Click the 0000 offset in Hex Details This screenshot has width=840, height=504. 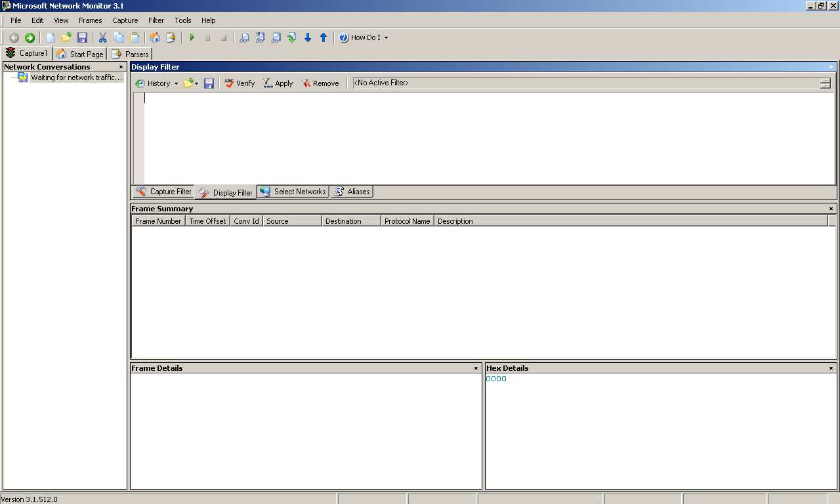pyautogui.click(x=496, y=379)
